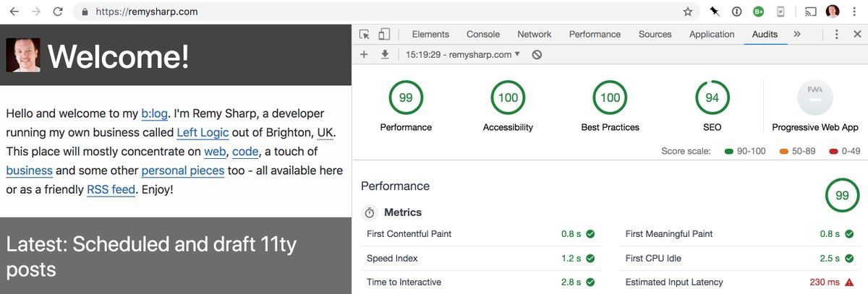The height and width of the screenshot is (294, 868).
Task: Open the RSS feed link
Action: (x=111, y=189)
